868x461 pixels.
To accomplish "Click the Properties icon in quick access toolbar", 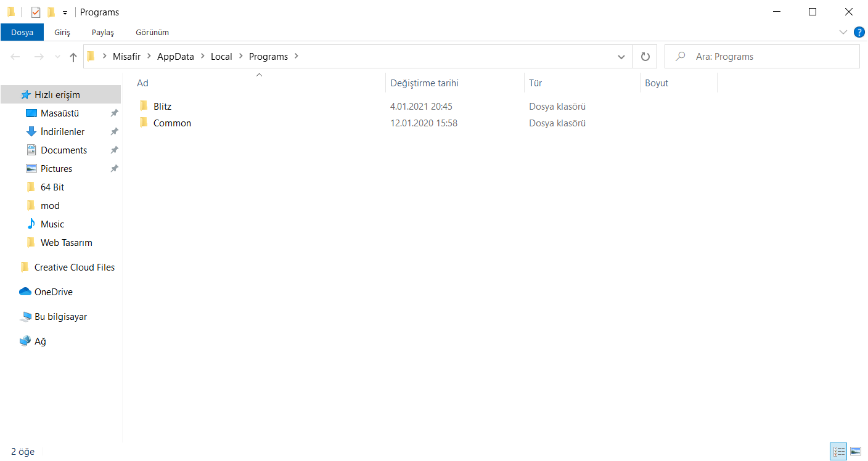I will pos(36,12).
